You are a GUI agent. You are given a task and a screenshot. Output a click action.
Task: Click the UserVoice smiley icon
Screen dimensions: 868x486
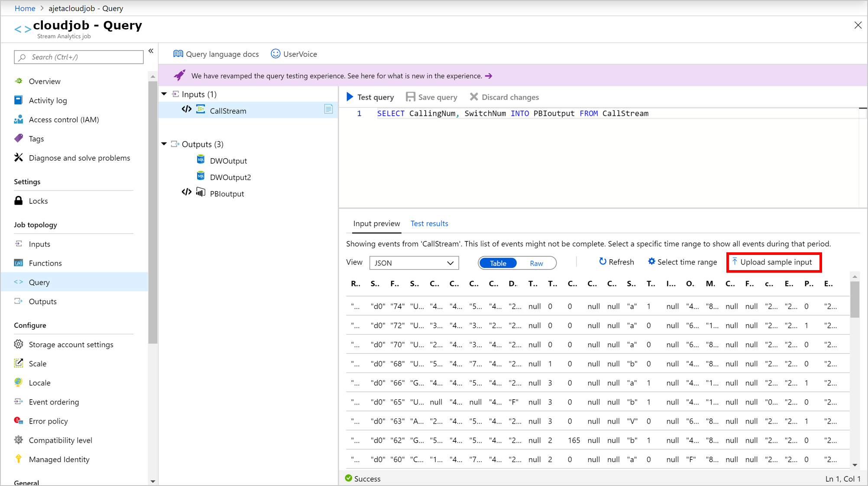(275, 54)
